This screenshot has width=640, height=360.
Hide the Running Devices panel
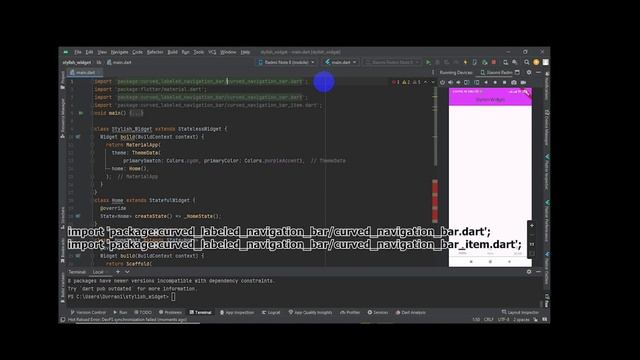[538, 72]
